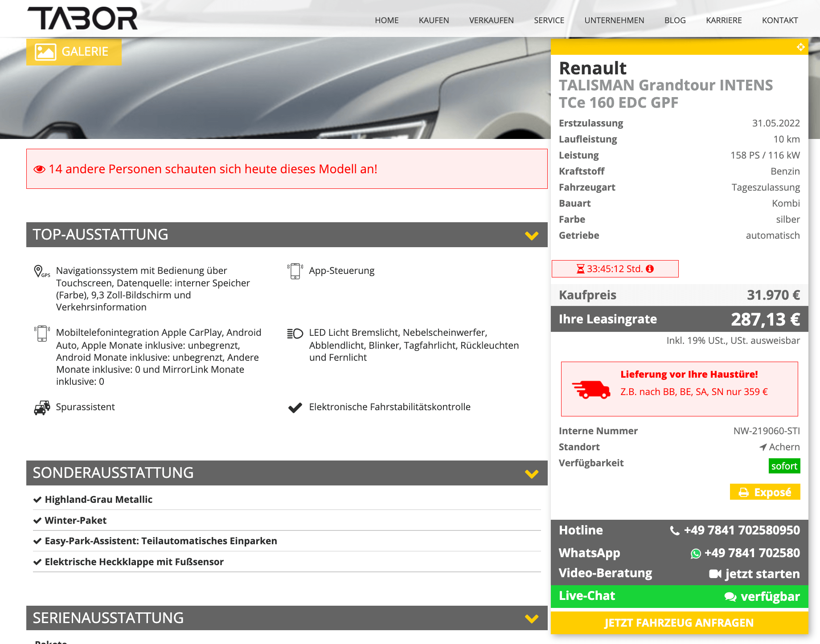
Task: Click the Kaufpreis 31.970 € row
Action: (679, 295)
